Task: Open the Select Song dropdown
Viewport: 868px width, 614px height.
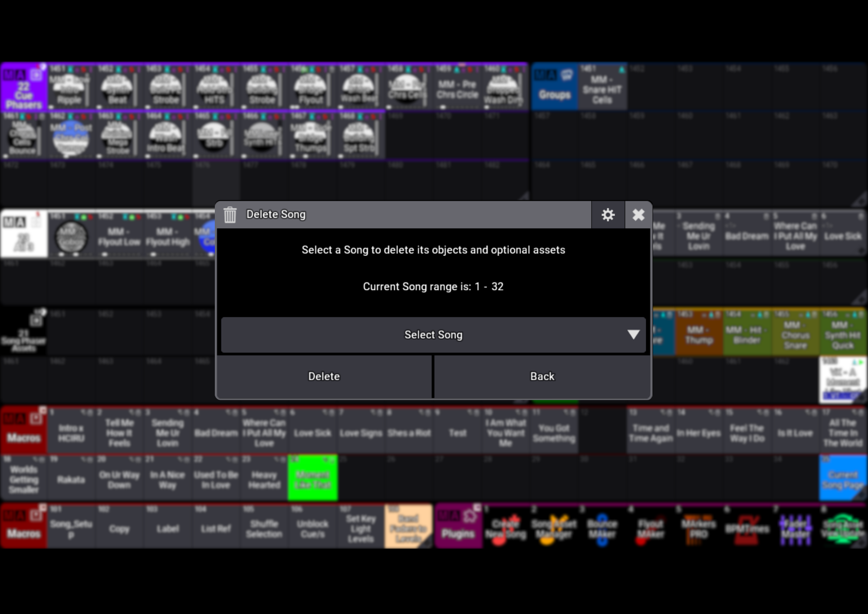Action: coord(433,335)
